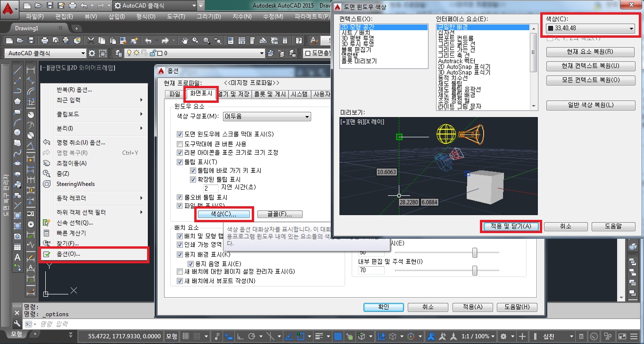Uncheck 툴팁 표시(T) checkbox

pos(179,162)
